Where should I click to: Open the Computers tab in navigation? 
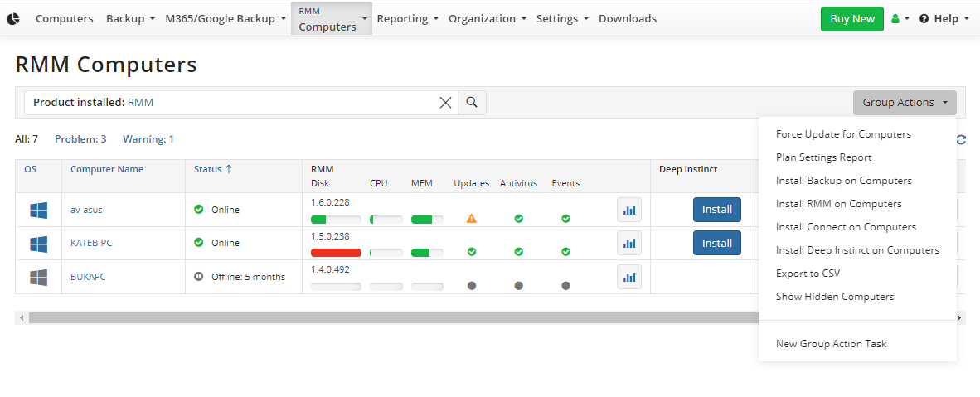tap(65, 19)
